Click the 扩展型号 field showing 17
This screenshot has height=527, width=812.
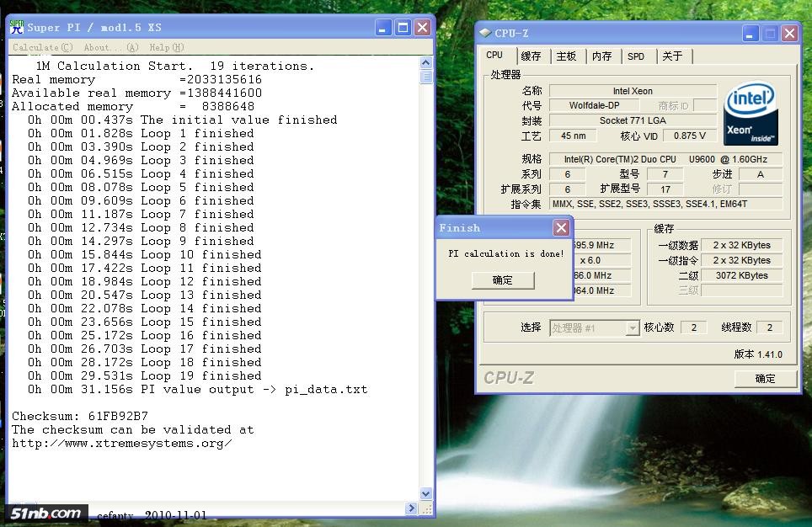tap(665, 189)
